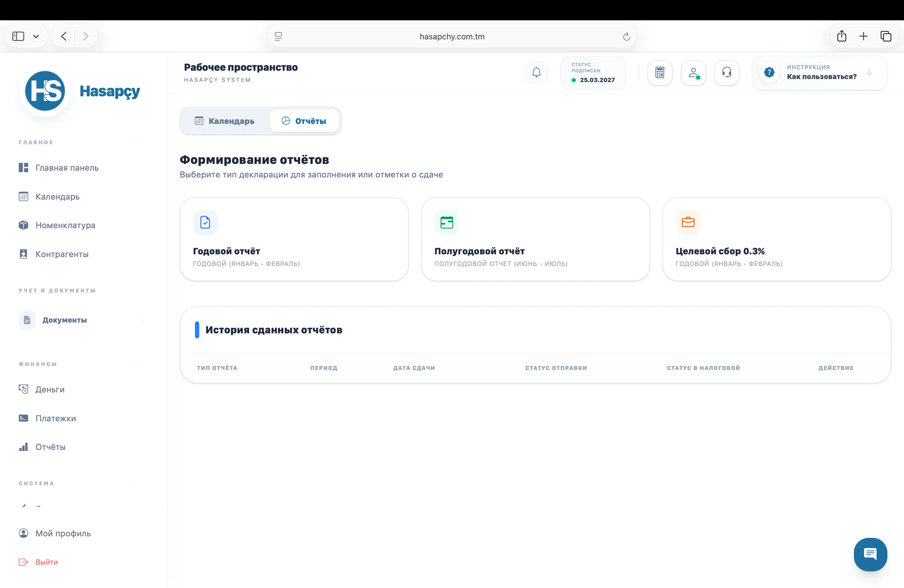
Task: Open the Годовой отчёт card
Action: tap(294, 239)
